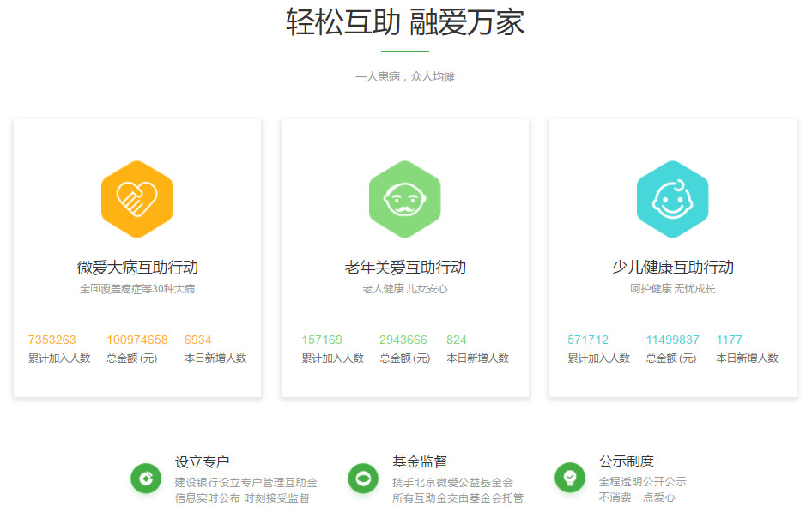Click the 设立专户 green circle icon
This screenshot has height=506, width=812.
point(146,479)
